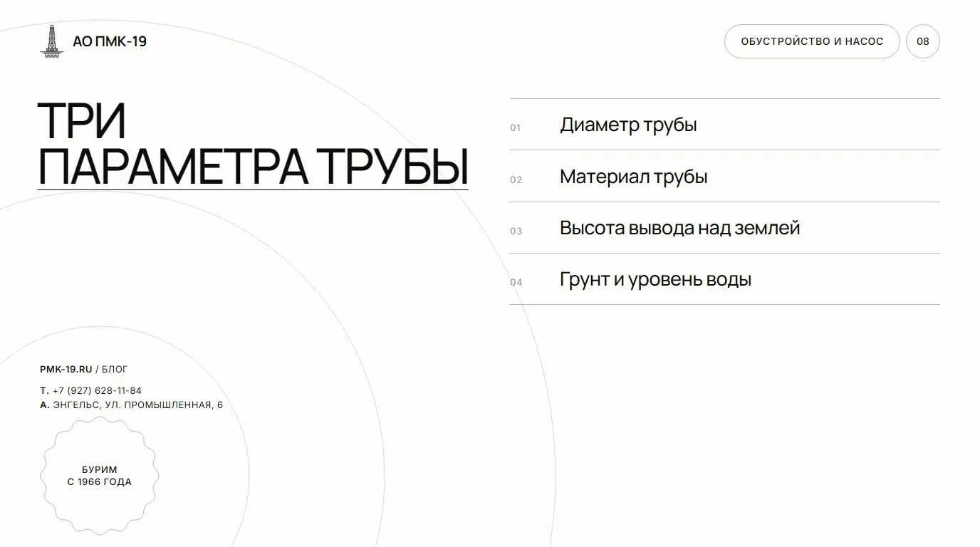Click the drilling rig logo icon

click(51, 41)
